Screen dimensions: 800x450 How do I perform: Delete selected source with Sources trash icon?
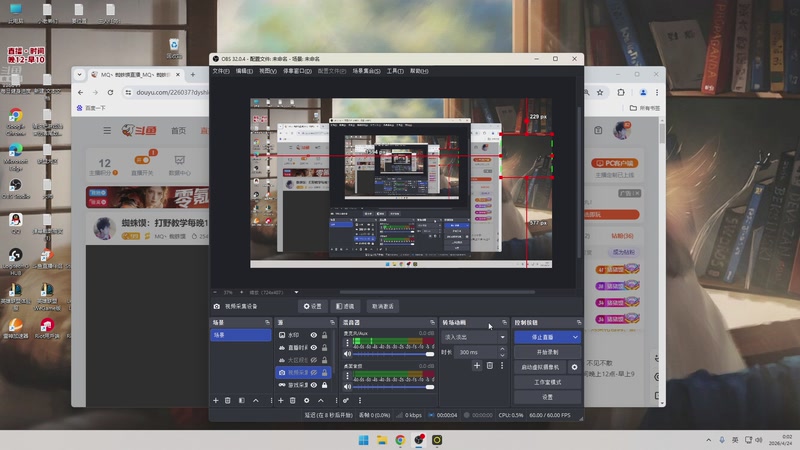point(293,401)
